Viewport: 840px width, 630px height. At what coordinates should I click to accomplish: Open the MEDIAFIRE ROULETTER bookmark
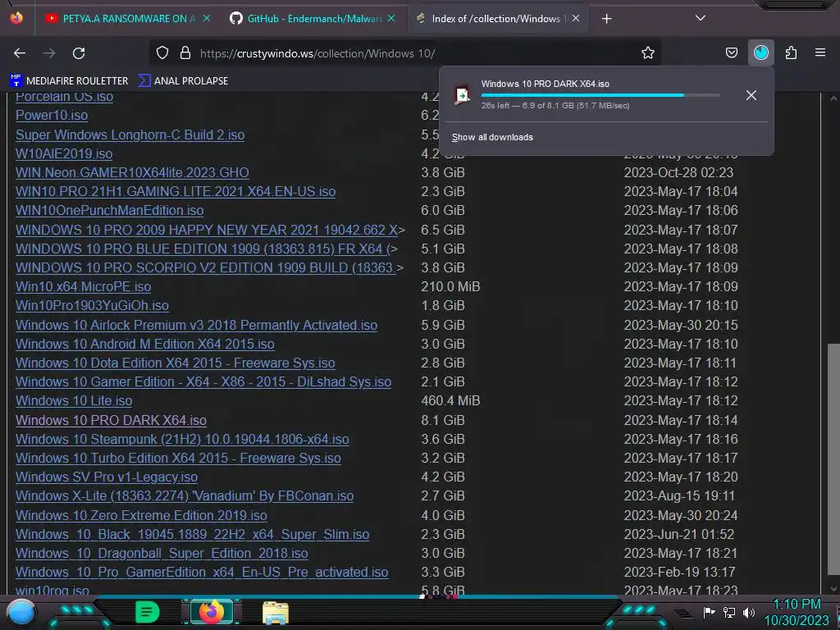(x=69, y=81)
